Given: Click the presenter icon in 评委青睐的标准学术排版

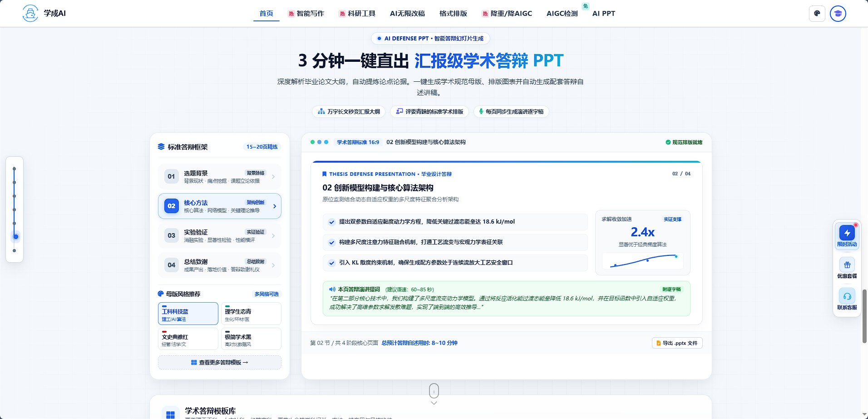Looking at the screenshot, I should click(x=399, y=111).
